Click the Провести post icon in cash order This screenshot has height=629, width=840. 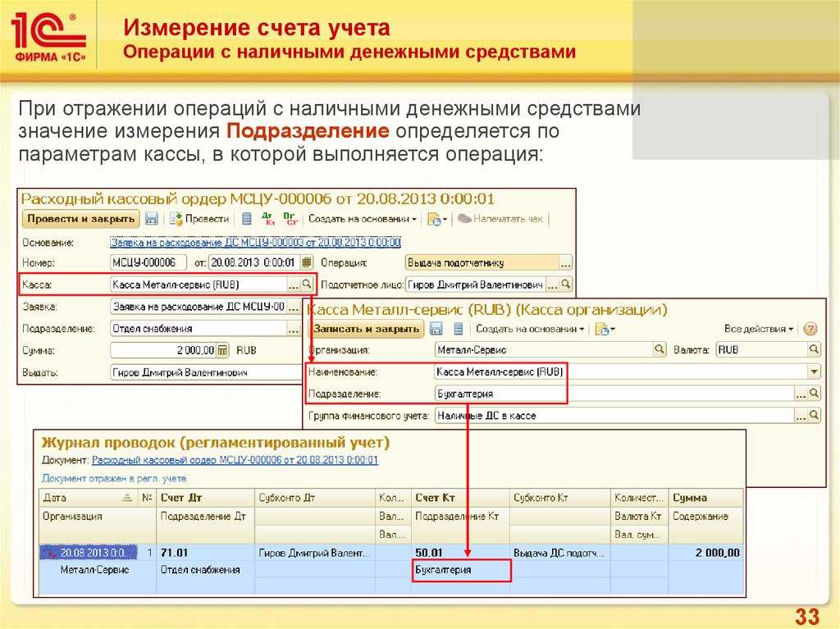[x=176, y=219]
